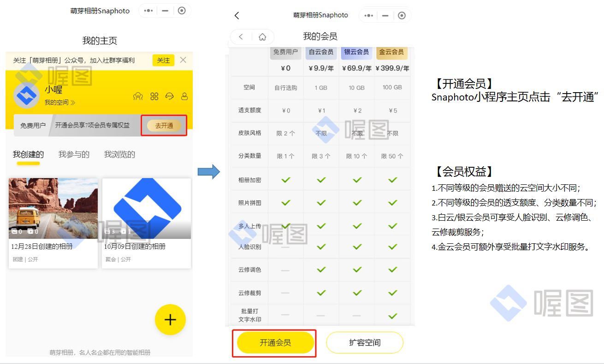This screenshot has height=364, width=604.
Task: Click the 照片拼图 row label
Action: 250,202
